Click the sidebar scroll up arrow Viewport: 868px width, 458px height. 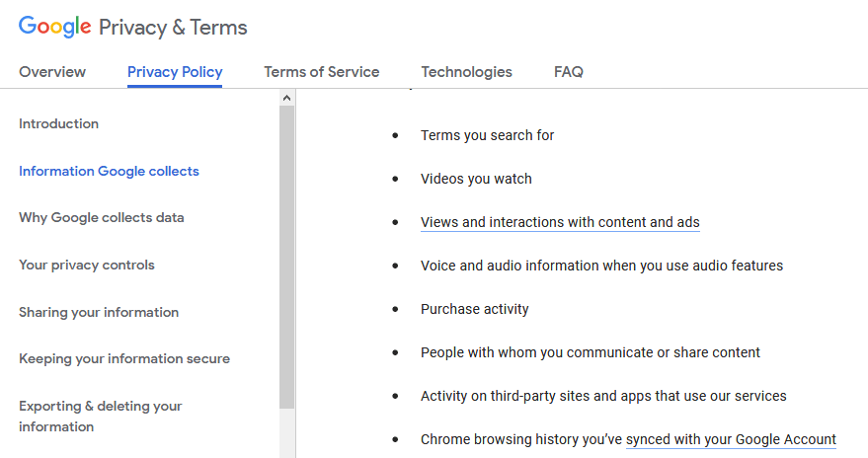click(x=286, y=98)
